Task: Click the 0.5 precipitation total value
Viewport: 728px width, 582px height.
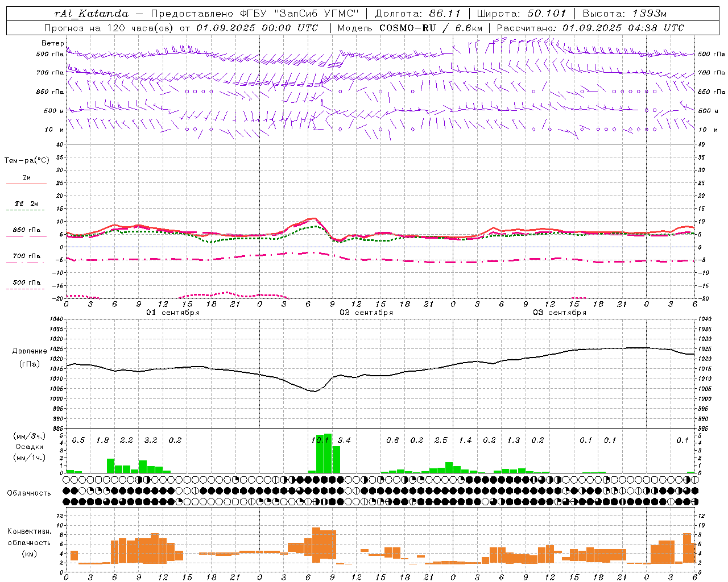Action: coord(78,440)
